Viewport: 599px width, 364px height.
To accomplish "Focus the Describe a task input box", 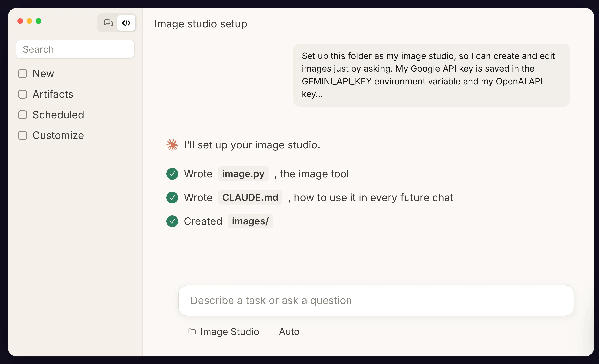I will pos(376,301).
